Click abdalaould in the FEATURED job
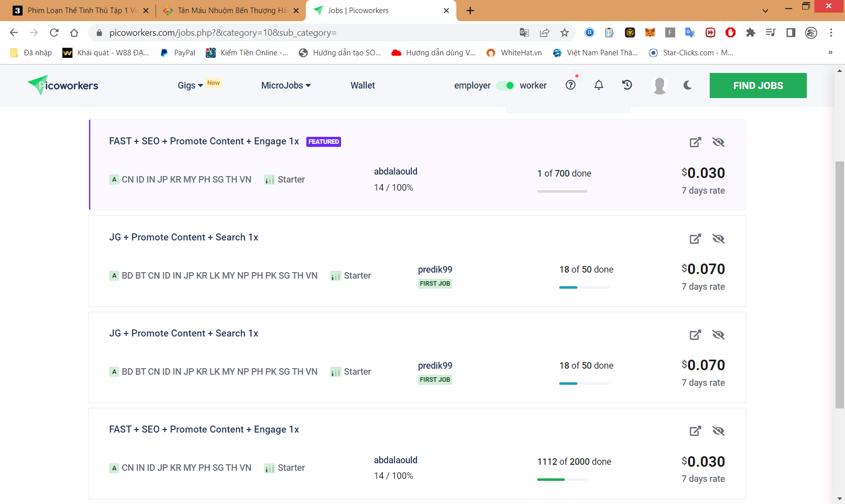This screenshot has height=504, width=845. coord(396,172)
